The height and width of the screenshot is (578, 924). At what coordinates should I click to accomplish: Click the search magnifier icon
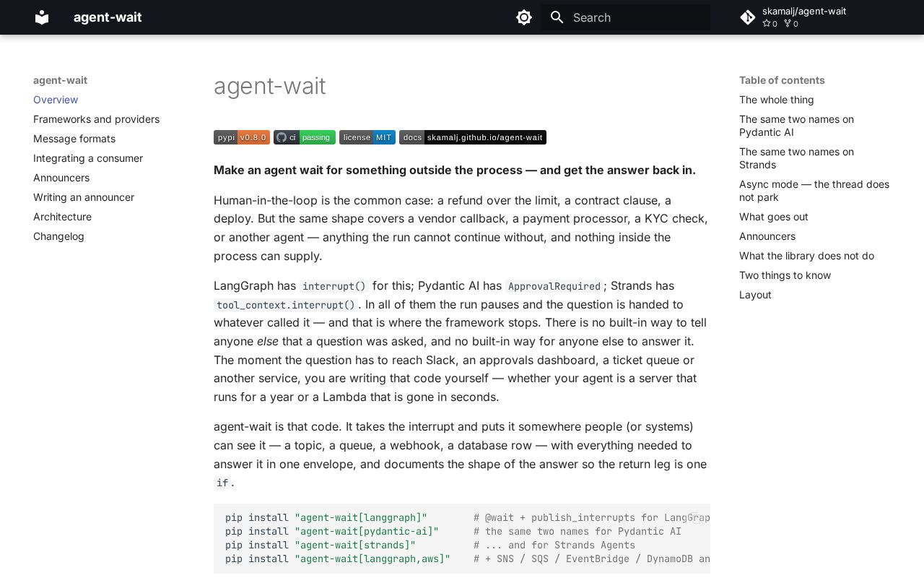click(557, 17)
